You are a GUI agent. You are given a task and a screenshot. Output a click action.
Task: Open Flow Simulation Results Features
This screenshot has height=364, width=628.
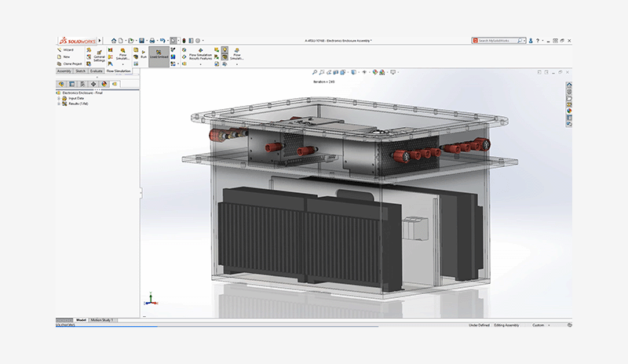[x=199, y=56]
